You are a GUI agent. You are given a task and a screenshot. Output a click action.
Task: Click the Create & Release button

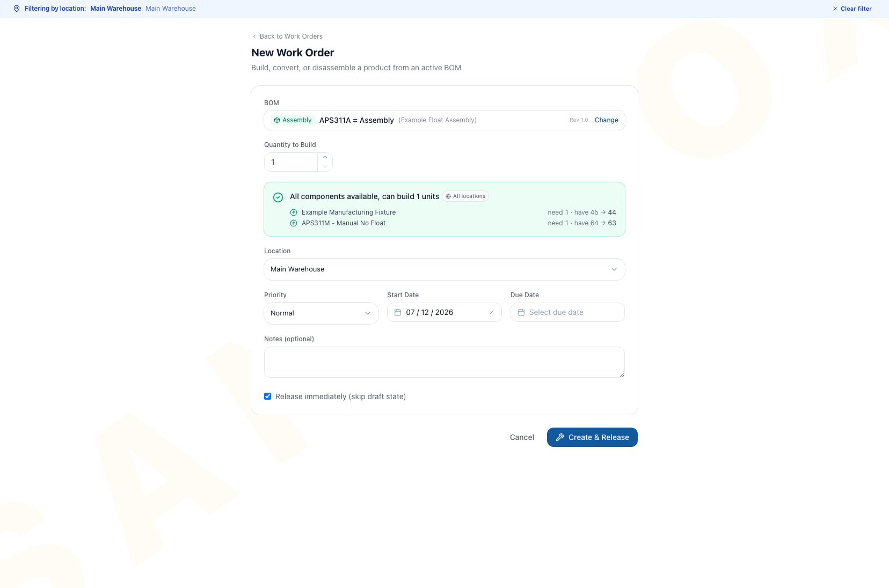pyautogui.click(x=592, y=437)
